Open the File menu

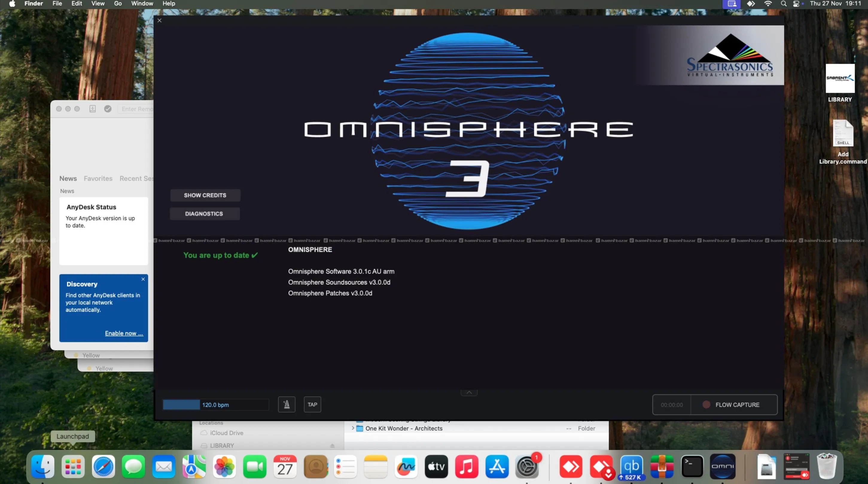click(x=57, y=4)
